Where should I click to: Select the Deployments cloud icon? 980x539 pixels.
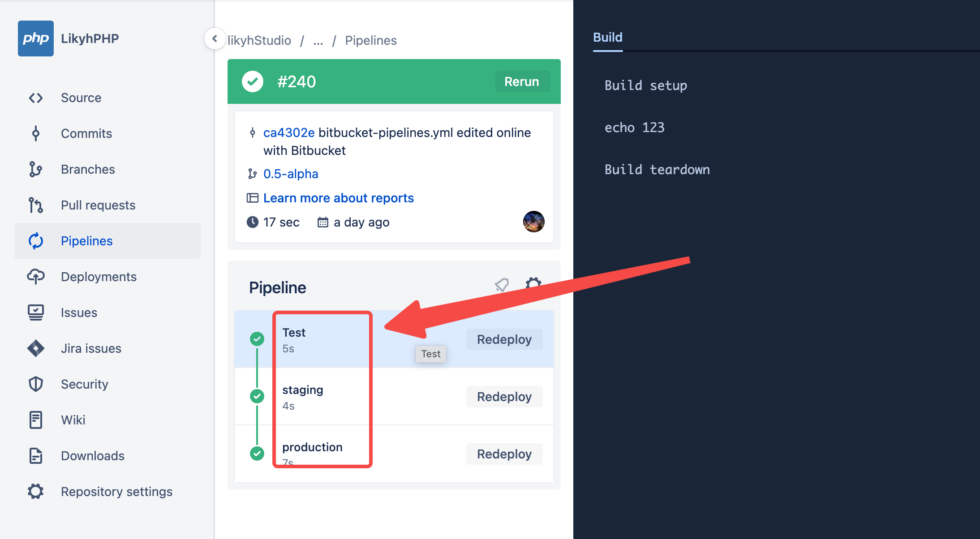pos(36,277)
